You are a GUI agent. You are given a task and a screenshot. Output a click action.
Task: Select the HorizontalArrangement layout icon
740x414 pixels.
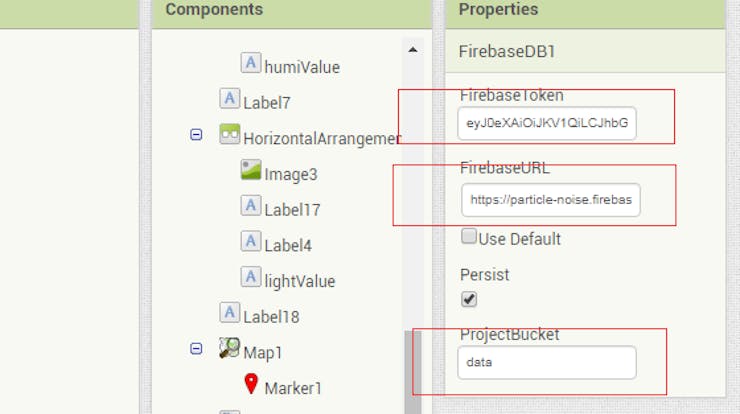coord(229,134)
